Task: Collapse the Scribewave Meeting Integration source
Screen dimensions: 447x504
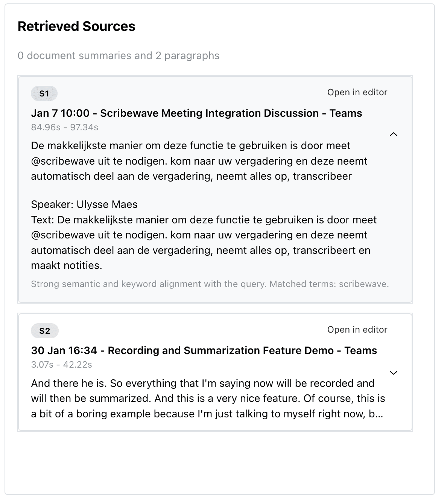Action: coord(394,134)
